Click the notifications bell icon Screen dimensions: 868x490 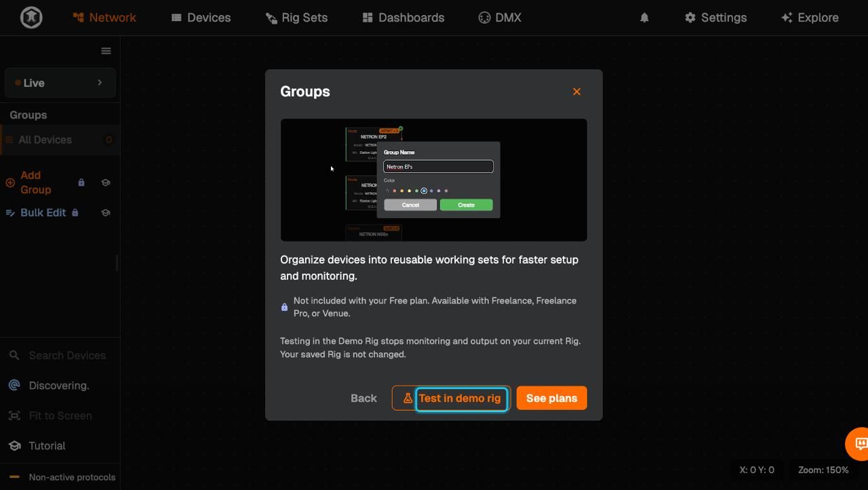point(644,18)
